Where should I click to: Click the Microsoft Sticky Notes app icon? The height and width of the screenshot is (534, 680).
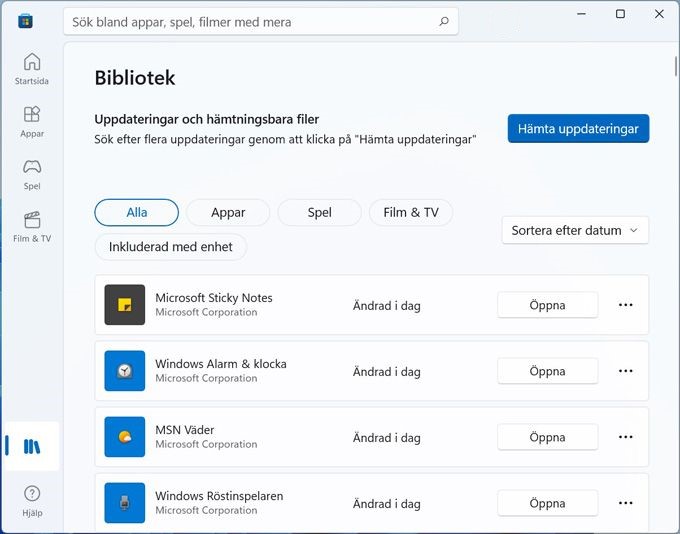tap(124, 305)
